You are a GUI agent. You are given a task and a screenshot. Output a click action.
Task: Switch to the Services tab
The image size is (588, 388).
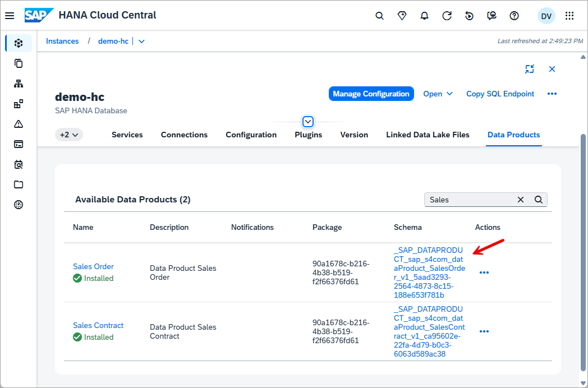127,135
